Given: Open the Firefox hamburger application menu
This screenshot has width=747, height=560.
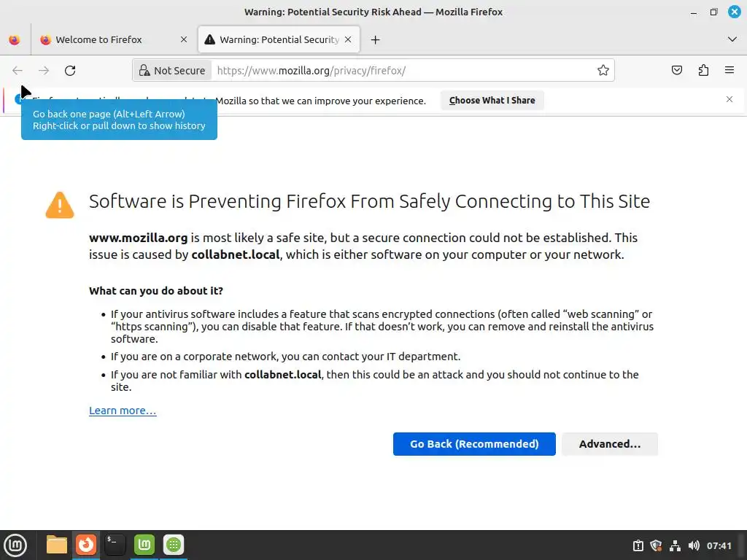Looking at the screenshot, I should (729, 71).
